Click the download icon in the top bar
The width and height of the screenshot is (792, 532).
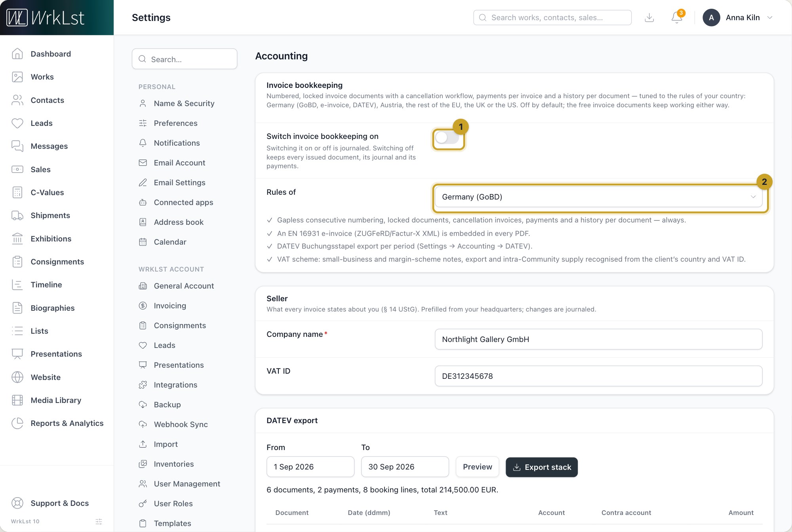click(x=649, y=17)
